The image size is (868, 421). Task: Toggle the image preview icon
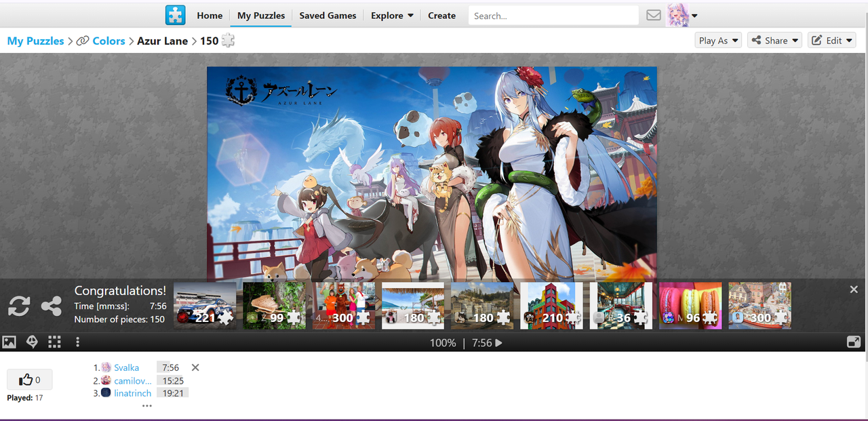pyautogui.click(x=9, y=342)
